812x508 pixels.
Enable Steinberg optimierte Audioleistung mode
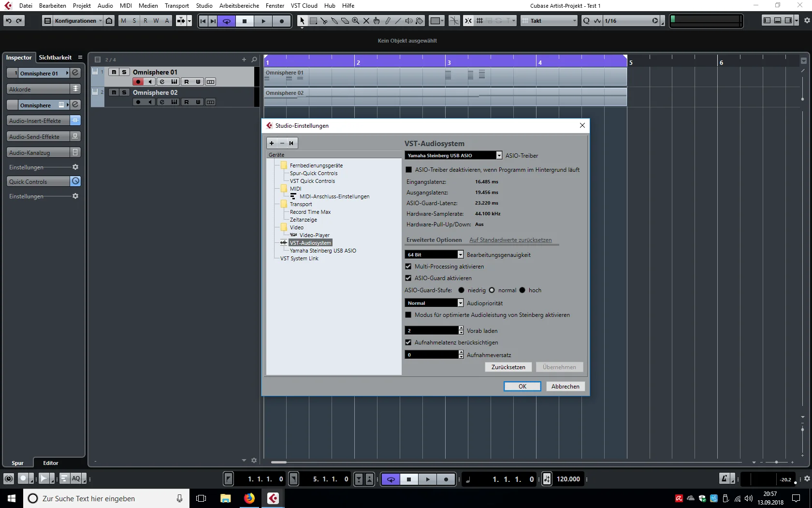tap(408, 315)
